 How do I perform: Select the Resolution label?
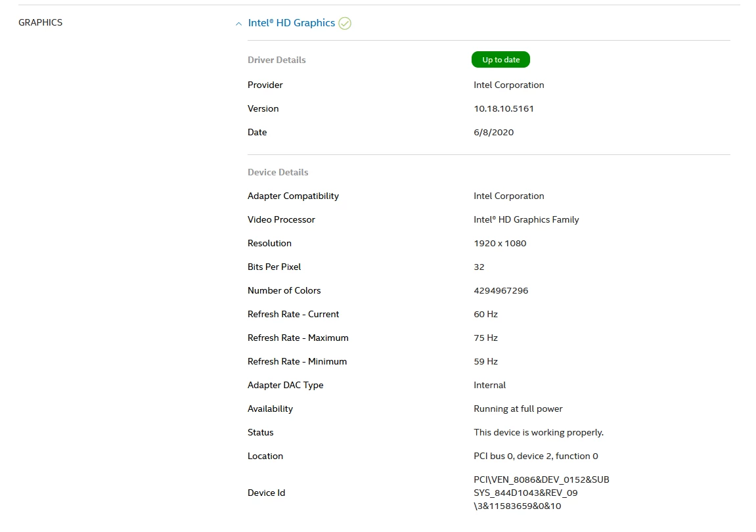269,243
